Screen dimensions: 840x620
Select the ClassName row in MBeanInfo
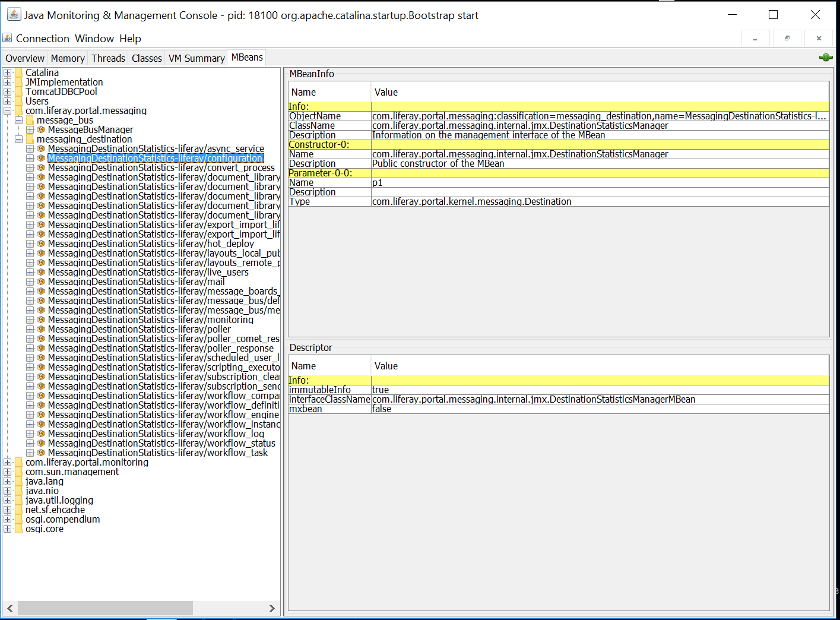click(559, 126)
